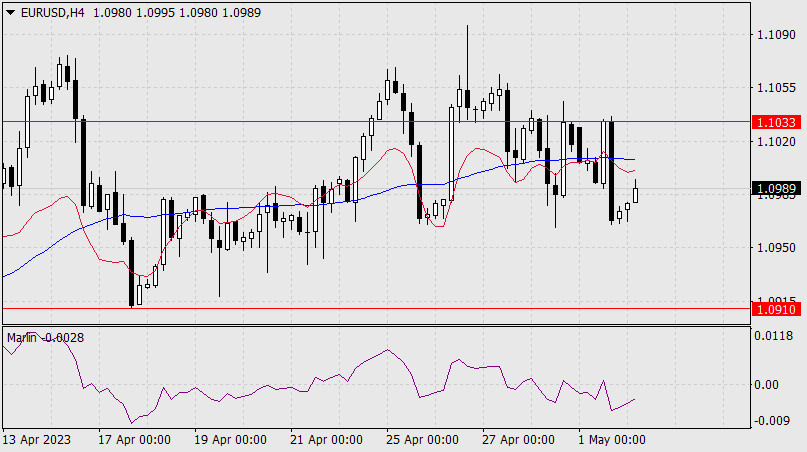
Task: Click the 0.0118 oscillator scale value
Action: [777, 337]
